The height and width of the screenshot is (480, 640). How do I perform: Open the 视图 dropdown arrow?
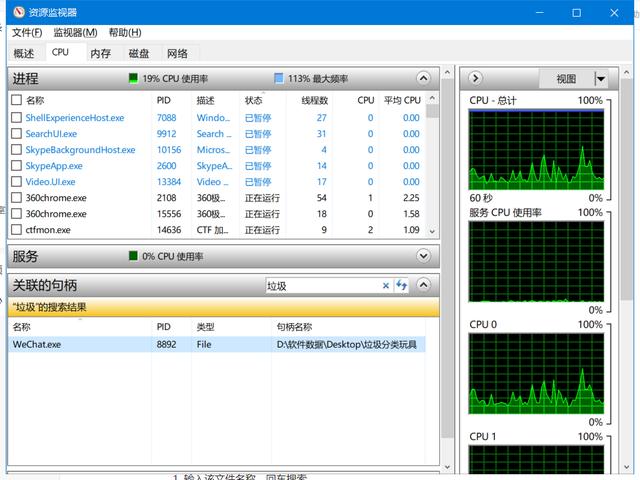coord(600,78)
